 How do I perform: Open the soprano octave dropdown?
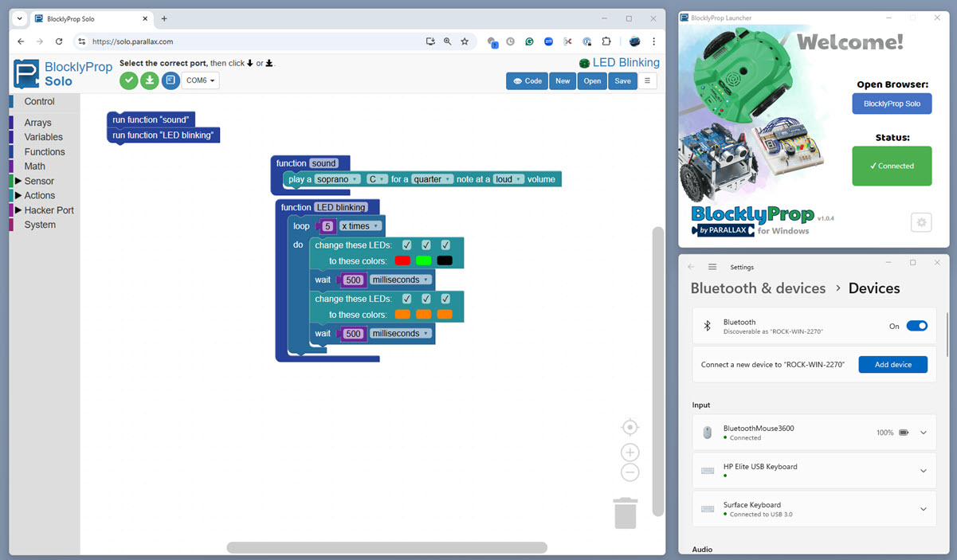[337, 179]
